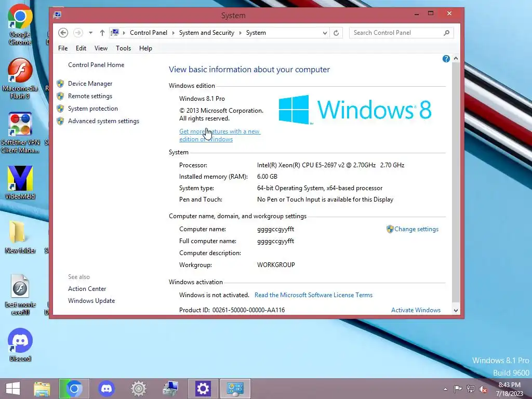Open the Tools menu

coord(123,48)
